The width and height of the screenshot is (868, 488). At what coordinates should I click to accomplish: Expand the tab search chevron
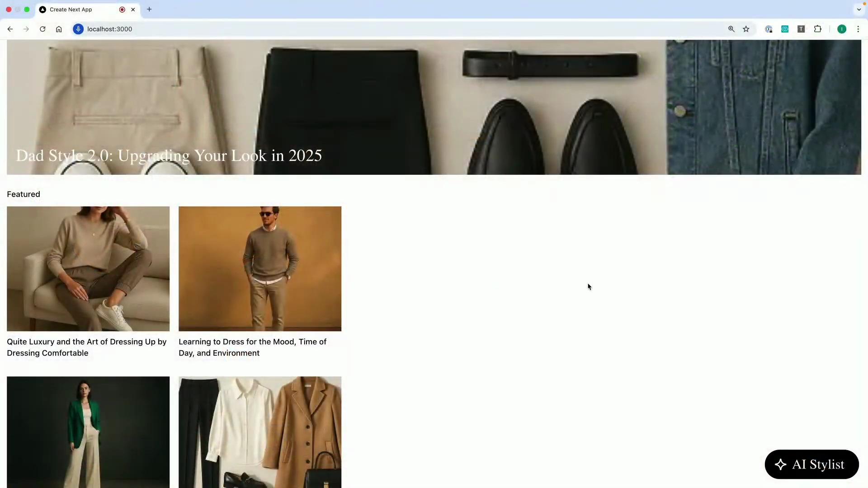point(859,9)
